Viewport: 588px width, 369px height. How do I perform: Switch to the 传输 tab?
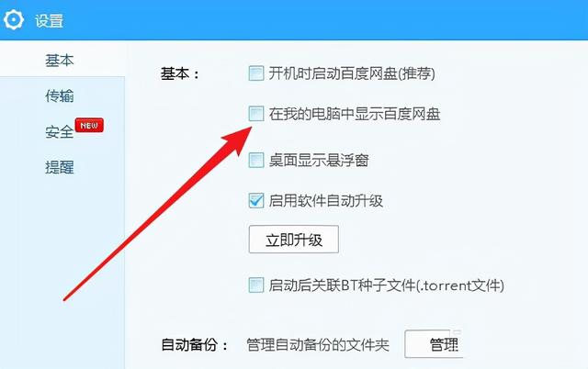(59, 95)
